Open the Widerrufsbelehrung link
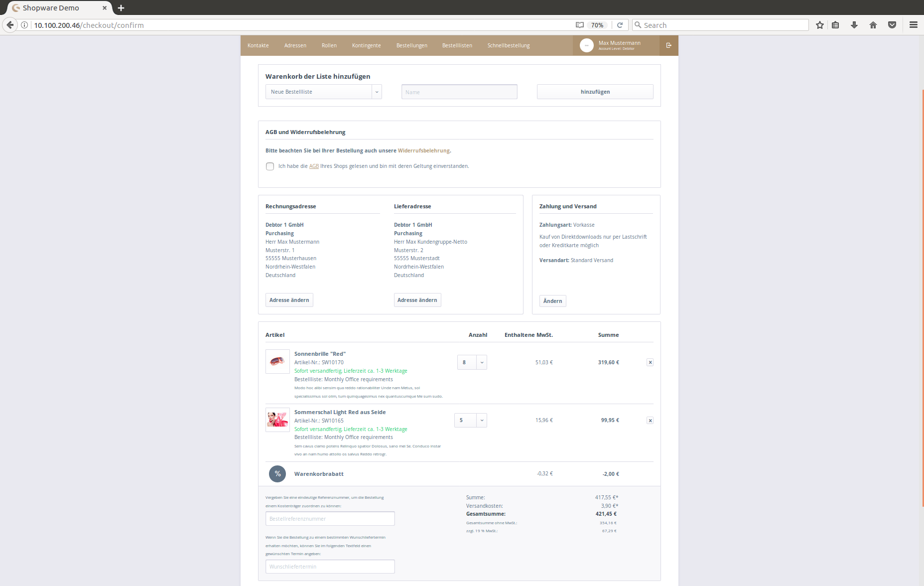 [423, 150]
